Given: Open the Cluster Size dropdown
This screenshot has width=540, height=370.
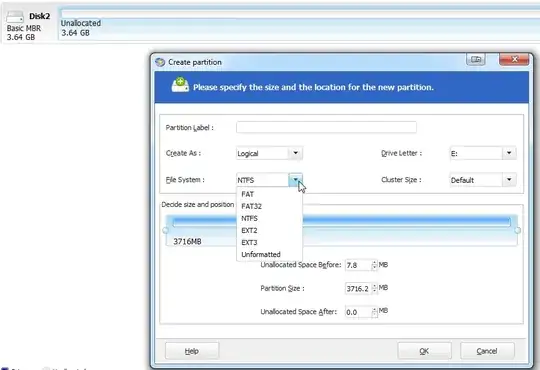Looking at the screenshot, I should point(509,179).
